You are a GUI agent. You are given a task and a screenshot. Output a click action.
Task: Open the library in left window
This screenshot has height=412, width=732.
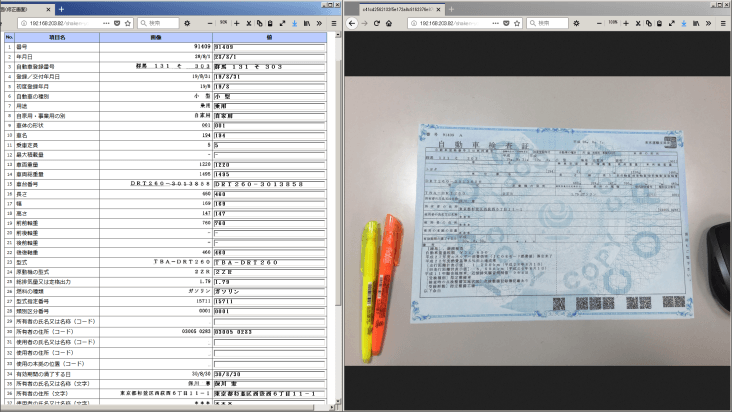(x=307, y=23)
